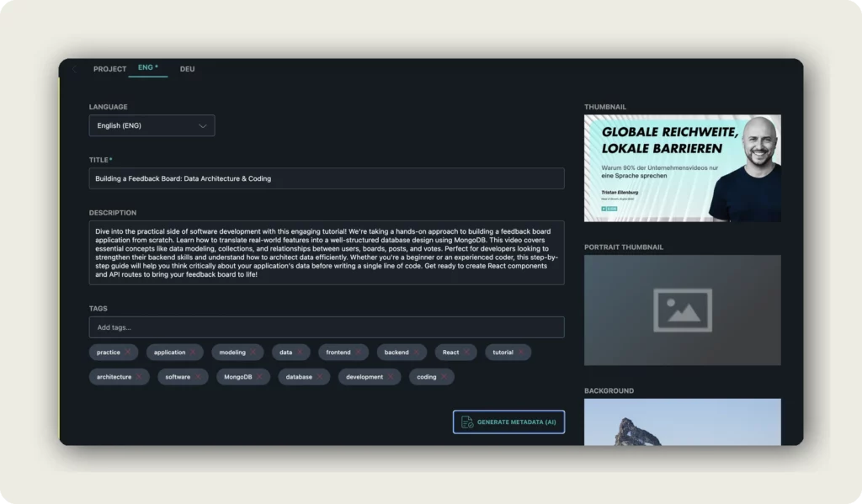Click the 'architecture' tag label
The image size is (862, 504).
point(114,377)
